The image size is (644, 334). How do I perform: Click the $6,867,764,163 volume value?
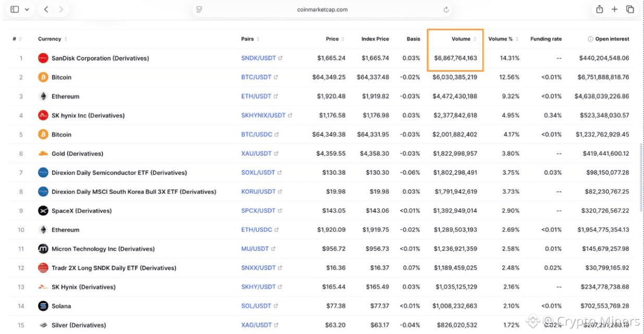[x=455, y=58]
